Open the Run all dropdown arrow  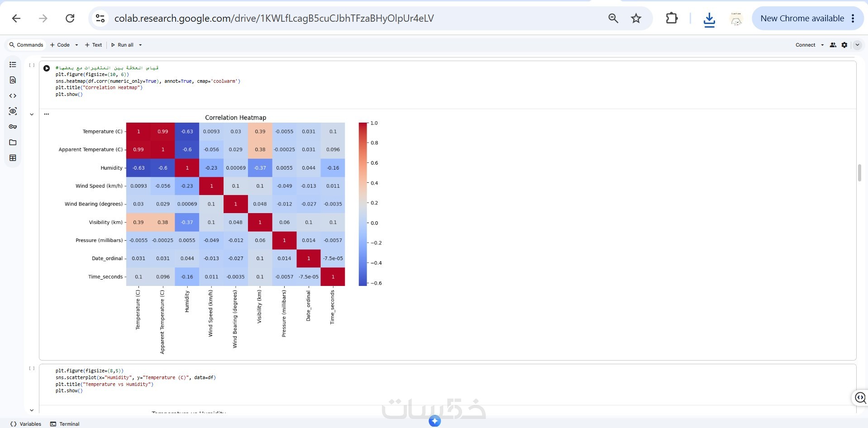tap(140, 45)
